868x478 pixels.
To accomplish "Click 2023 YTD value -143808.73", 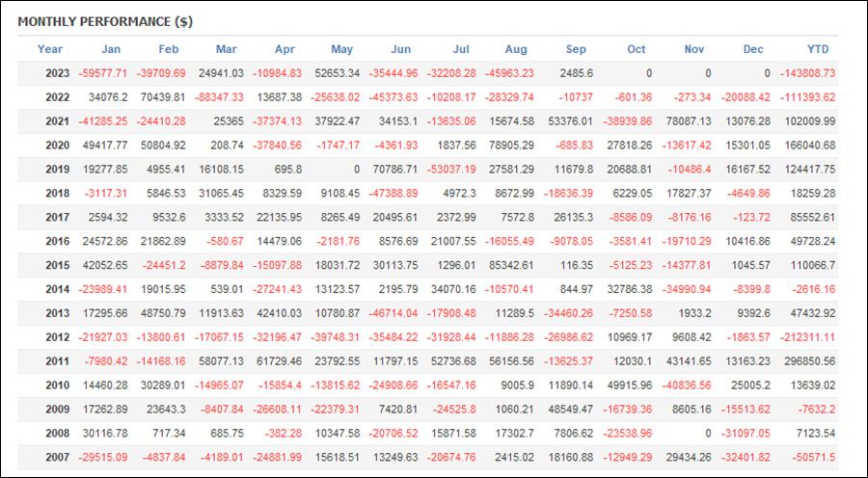I will pyautogui.click(x=807, y=73).
